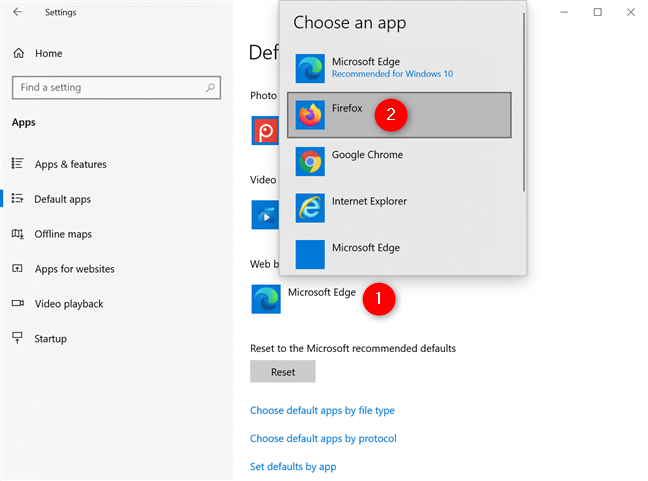Go back with the Settings back arrow

[17, 12]
